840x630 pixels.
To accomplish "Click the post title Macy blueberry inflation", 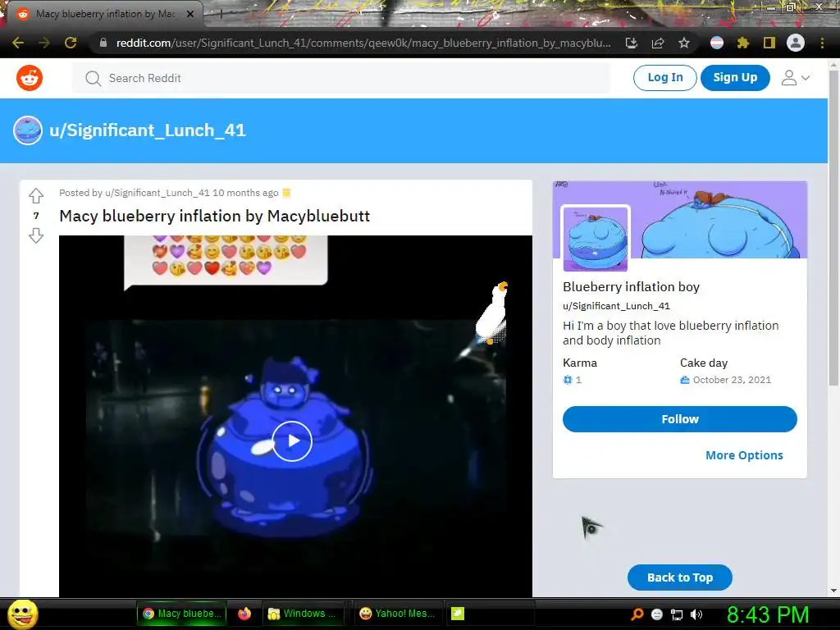I will tap(214, 216).
